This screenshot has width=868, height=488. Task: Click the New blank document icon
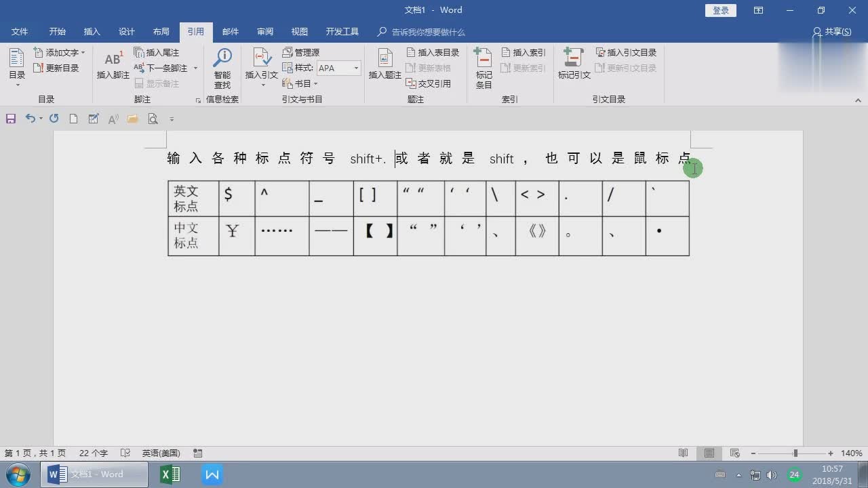pyautogui.click(x=73, y=119)
